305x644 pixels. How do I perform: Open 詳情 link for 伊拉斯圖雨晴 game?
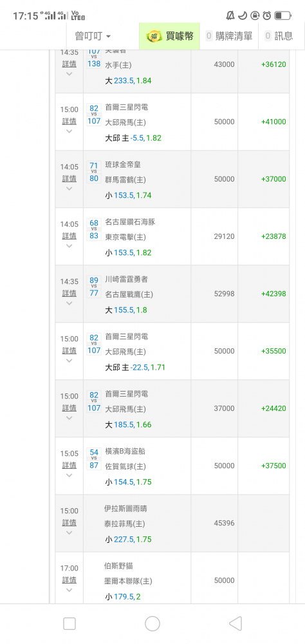click(x=69, y=522)
